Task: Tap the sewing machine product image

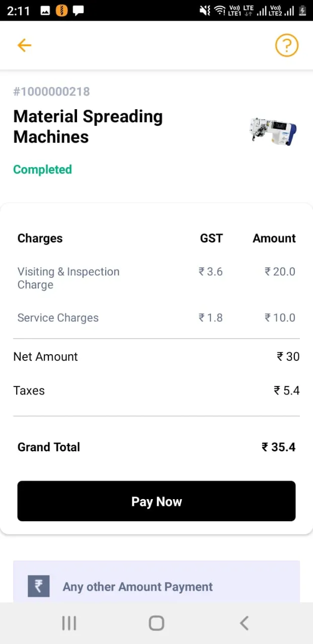Action: click(x=273, y=131)
